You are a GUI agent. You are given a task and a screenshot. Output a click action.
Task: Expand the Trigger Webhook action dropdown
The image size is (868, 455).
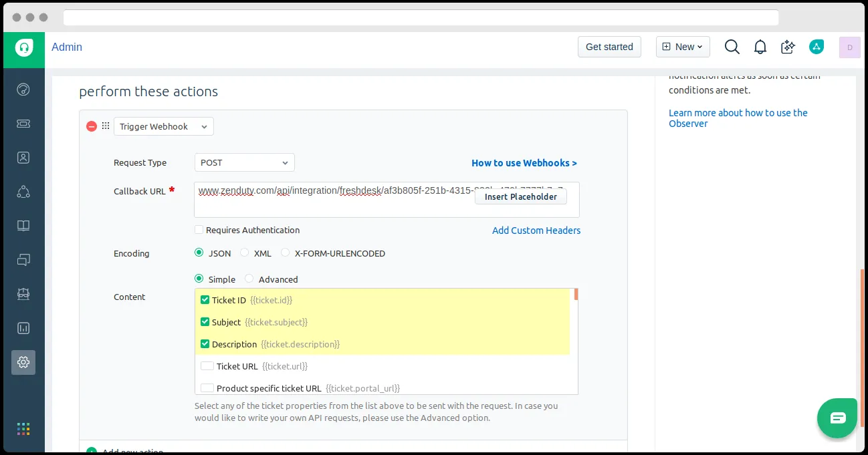pos(164,126)
